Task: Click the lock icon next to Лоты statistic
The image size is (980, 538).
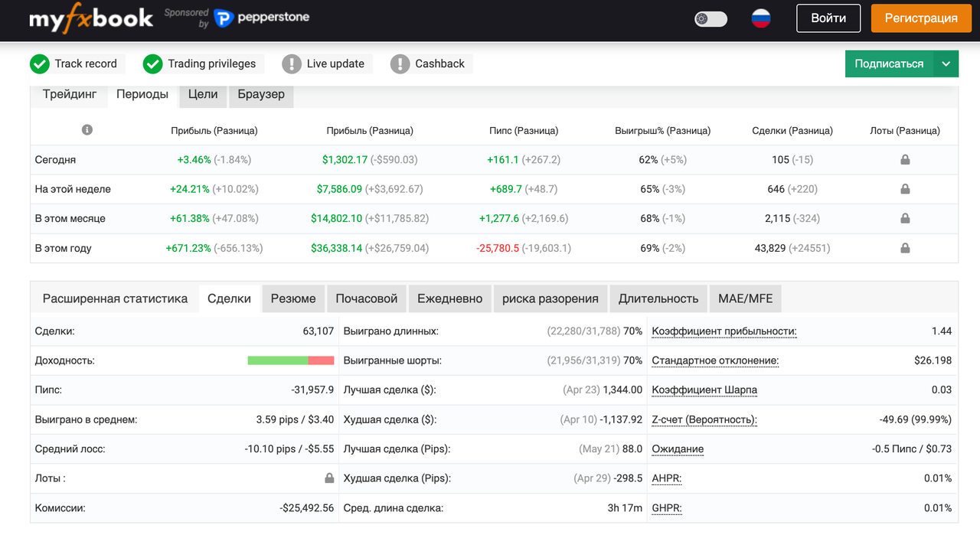Action: click(329, 478)
